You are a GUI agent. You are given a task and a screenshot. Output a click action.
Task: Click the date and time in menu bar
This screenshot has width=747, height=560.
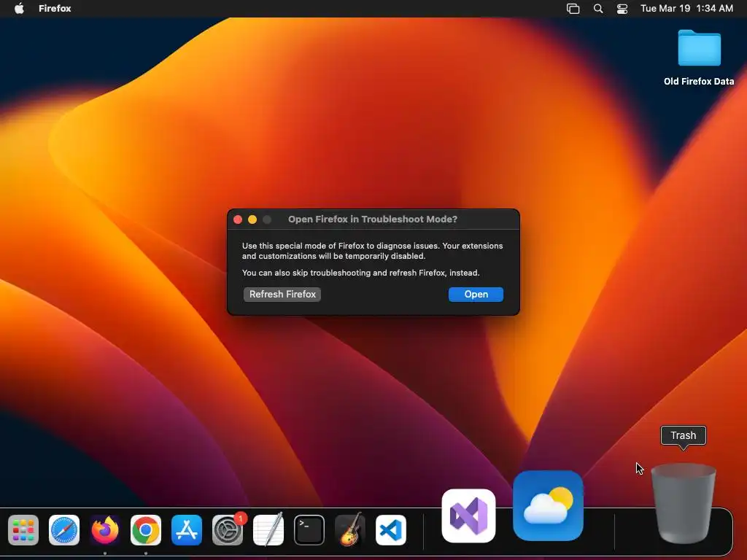point(686,8)
